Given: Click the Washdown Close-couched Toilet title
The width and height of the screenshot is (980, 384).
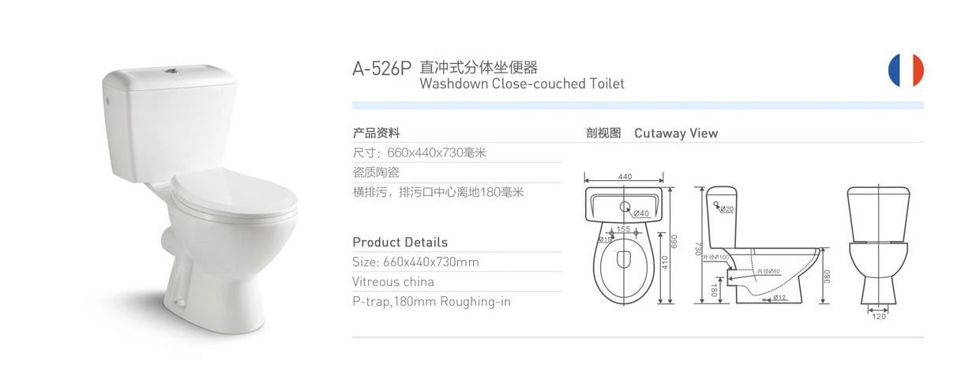Looking at the screenshot, I should (x=522, y=83).
